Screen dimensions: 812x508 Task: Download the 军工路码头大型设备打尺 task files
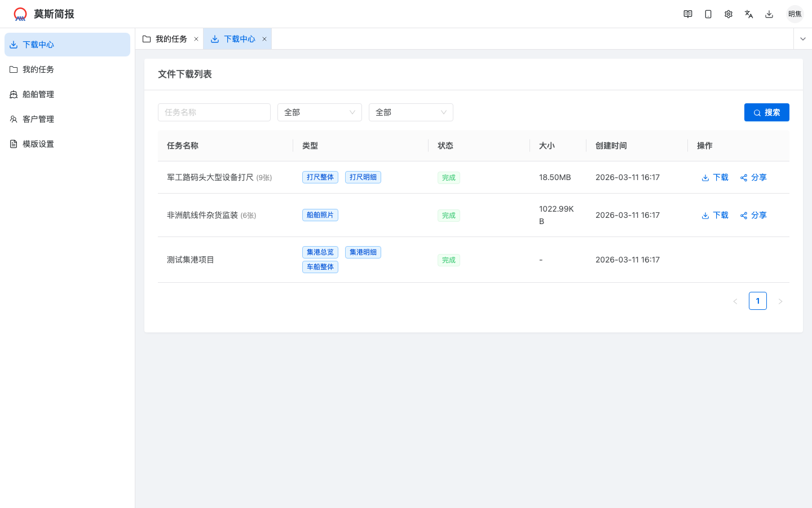(x=714, y=177)
